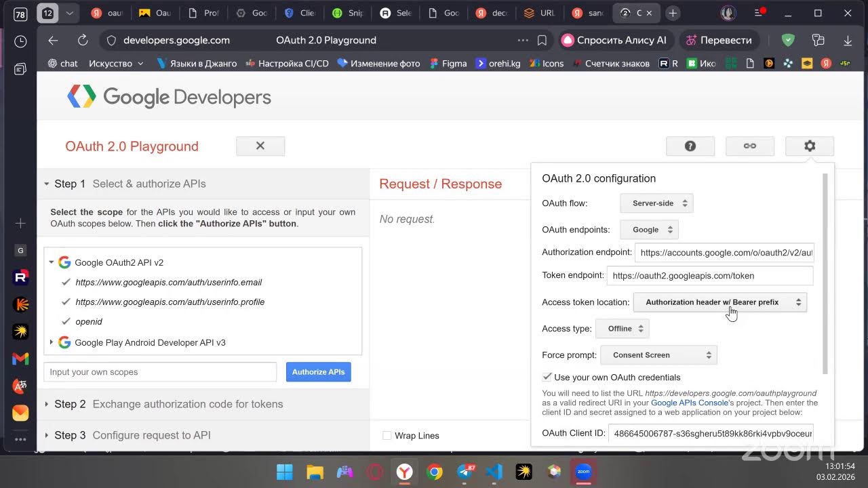Launch Google Chrome from taskbar
This screenshot has height=488, width=868.
coord(435,472)
